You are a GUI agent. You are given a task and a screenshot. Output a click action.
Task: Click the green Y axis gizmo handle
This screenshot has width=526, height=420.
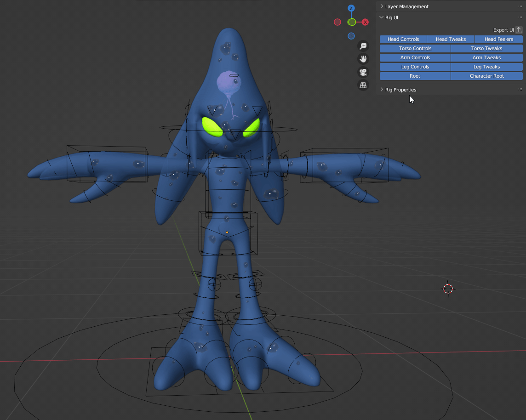point(352,22)
